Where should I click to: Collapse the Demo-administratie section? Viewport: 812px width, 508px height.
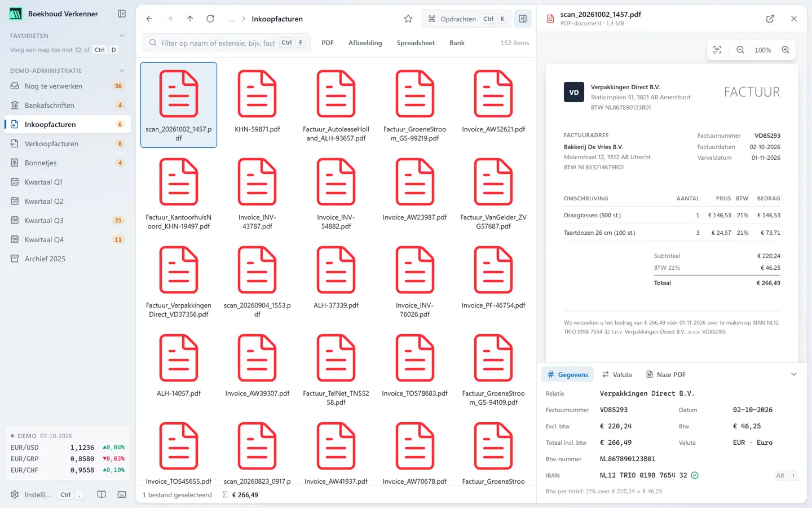122,71
